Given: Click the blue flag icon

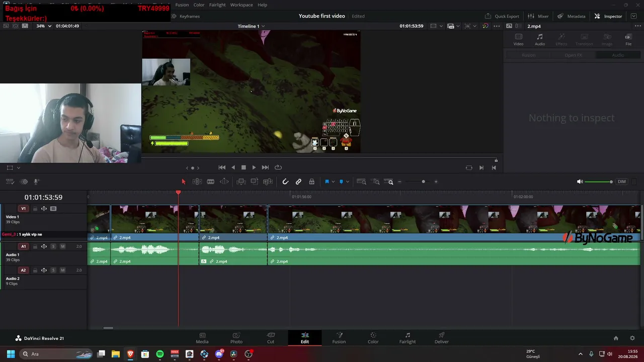Looking at the screenshot, I should 327,182.
